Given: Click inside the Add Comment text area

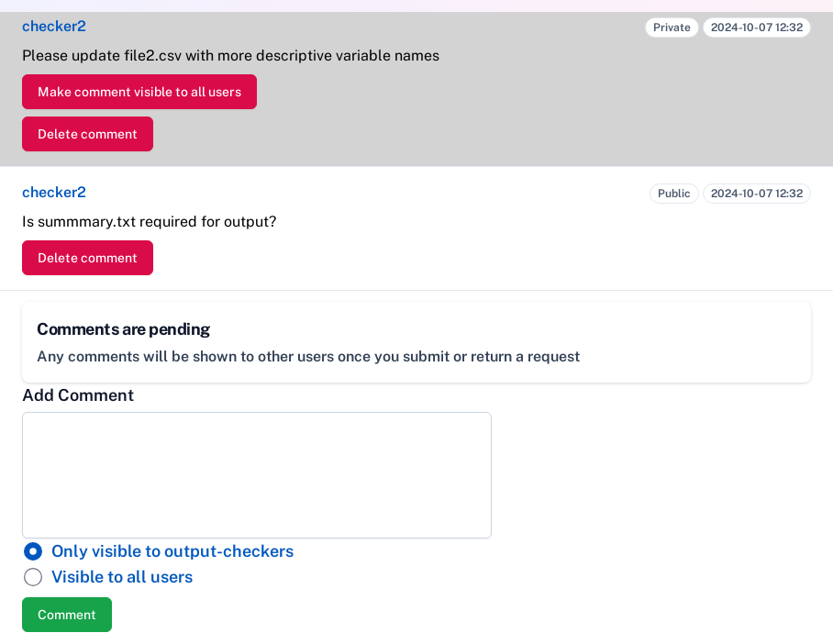Looking at the screenshot, I should point(256,474).
